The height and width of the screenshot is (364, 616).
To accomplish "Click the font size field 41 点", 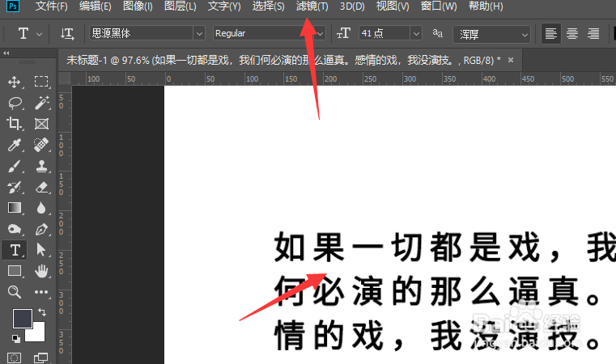I will tap(384, 34).
